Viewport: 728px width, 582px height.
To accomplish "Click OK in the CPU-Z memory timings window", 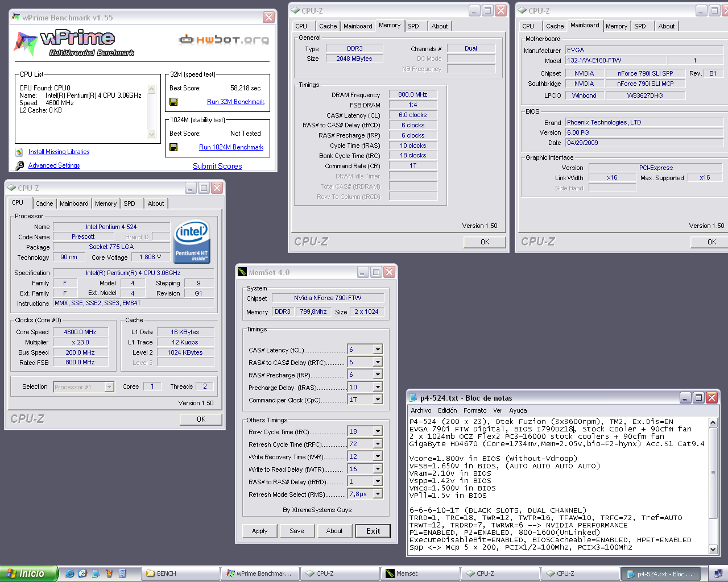I will pos(485,242).
